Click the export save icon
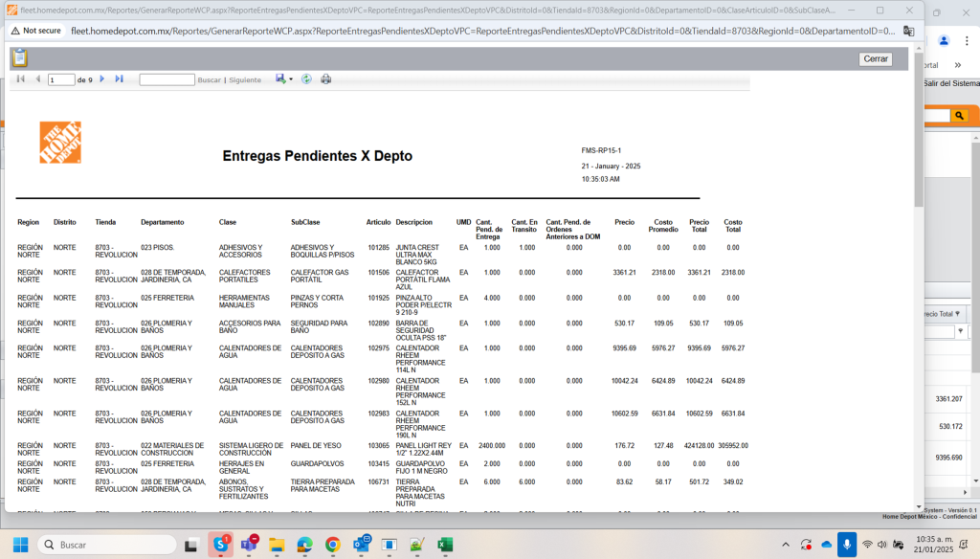The width and height of the screenshot is (980, 559). click(x=280, y=78)
